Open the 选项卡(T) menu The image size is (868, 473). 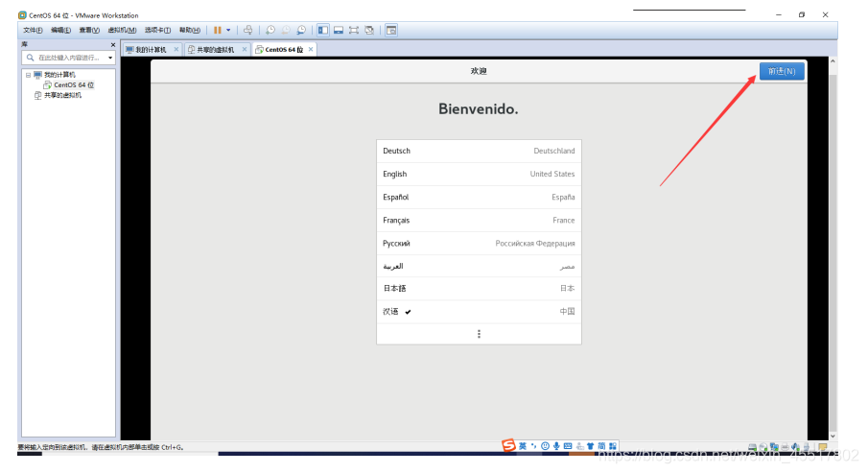point(157,31)
